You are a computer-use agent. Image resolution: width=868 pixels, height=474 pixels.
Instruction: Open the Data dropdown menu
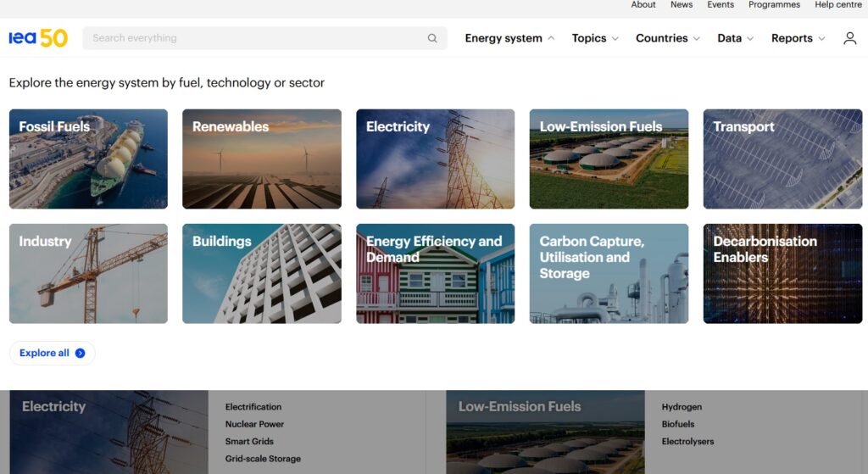tap(735, 38)
